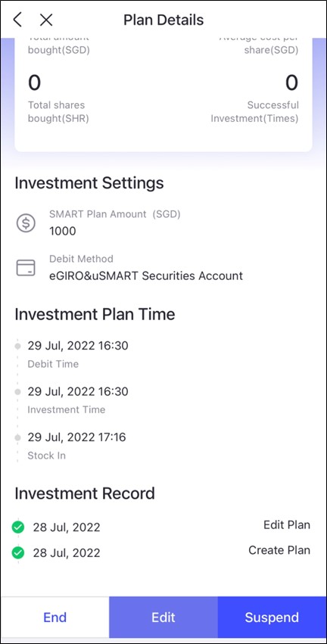Image resolution: width=327 pixels, height=644 pixels.
Task: End the investment plan
Action: pyautogui.click(x=55, y=618)
